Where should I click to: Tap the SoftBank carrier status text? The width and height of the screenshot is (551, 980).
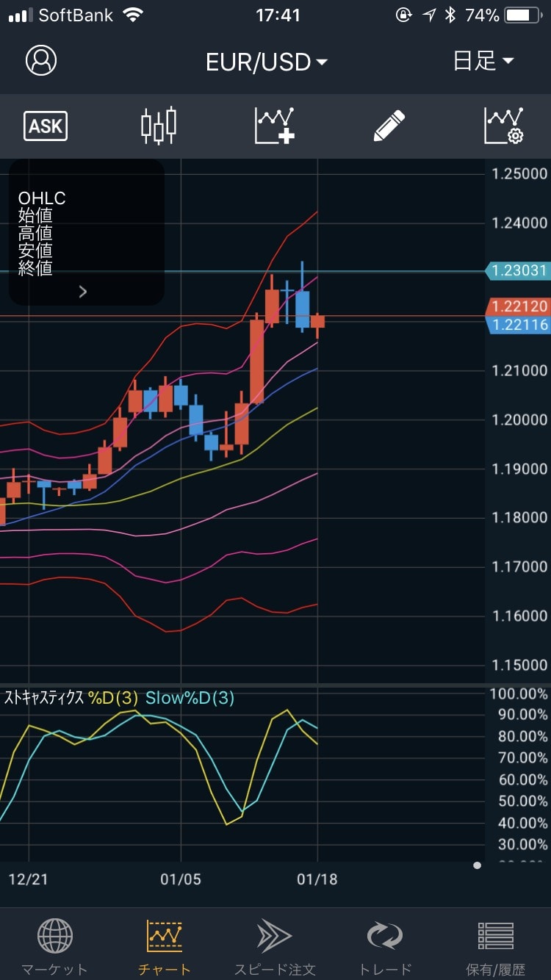click(76, 15)
